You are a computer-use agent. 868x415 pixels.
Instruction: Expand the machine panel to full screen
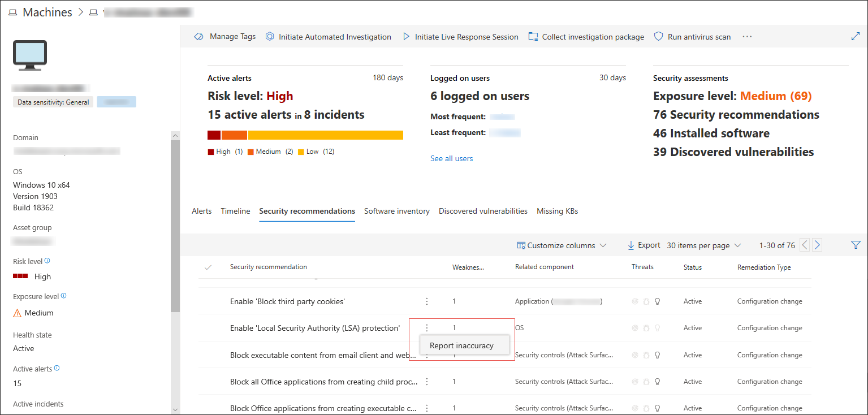pos(855,36)
